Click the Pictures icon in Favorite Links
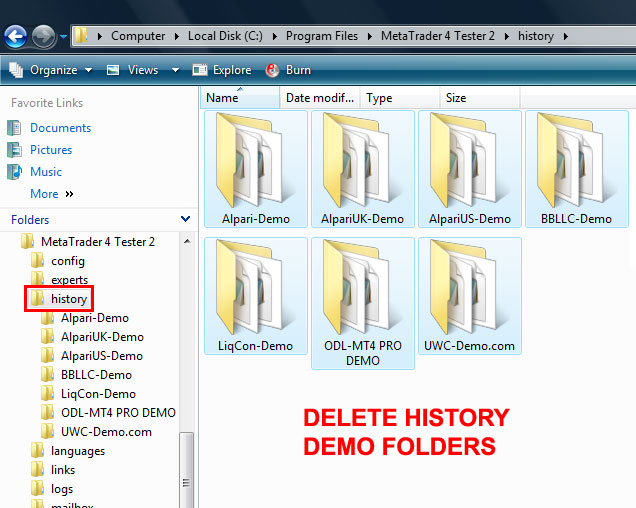The height and width of the screenshot is (508, 636). 14,150
